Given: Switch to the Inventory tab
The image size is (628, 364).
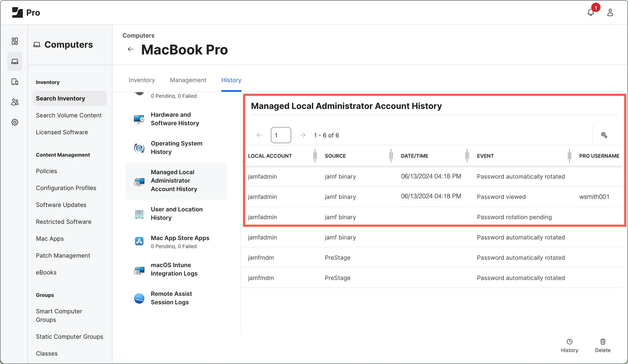Looking at the screenshot, I should pyautogui.click(x=142, y=80).
